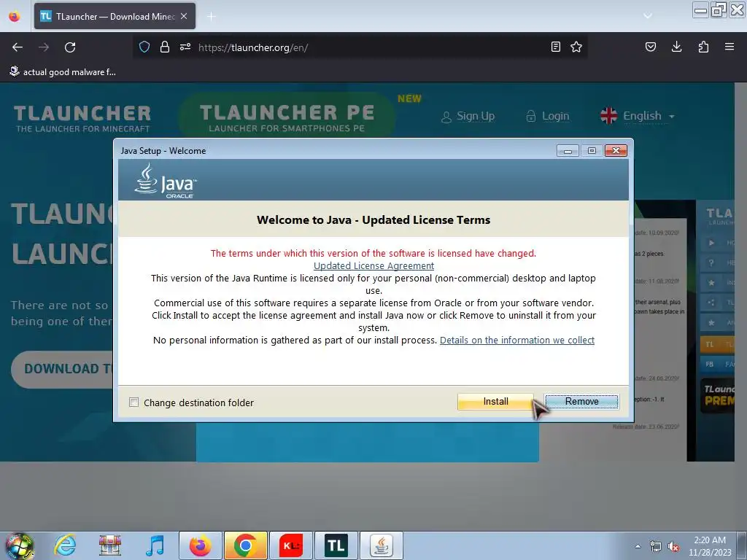The width and height of the screenshot is (747, 560).
Task: Open the Firefox downloads panel
Action: (x=676, y=47)
